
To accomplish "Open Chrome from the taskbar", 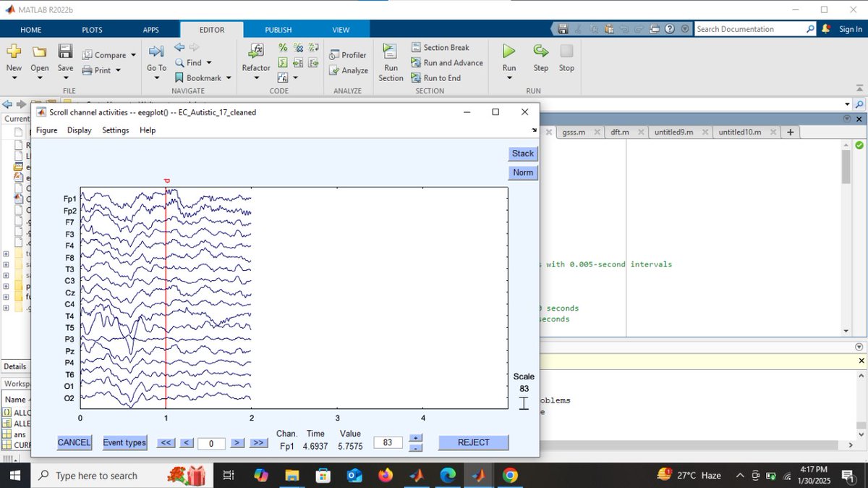I will click(510, 476).
